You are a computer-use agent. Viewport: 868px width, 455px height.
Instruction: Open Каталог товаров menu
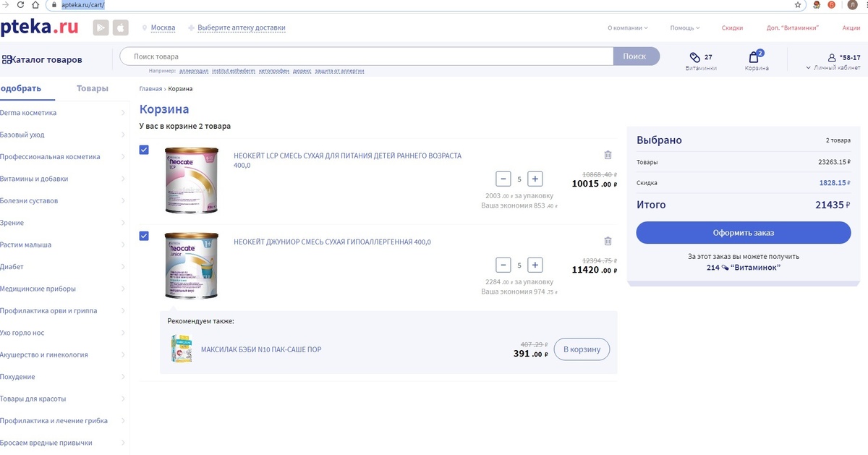(x=42, y=60)
